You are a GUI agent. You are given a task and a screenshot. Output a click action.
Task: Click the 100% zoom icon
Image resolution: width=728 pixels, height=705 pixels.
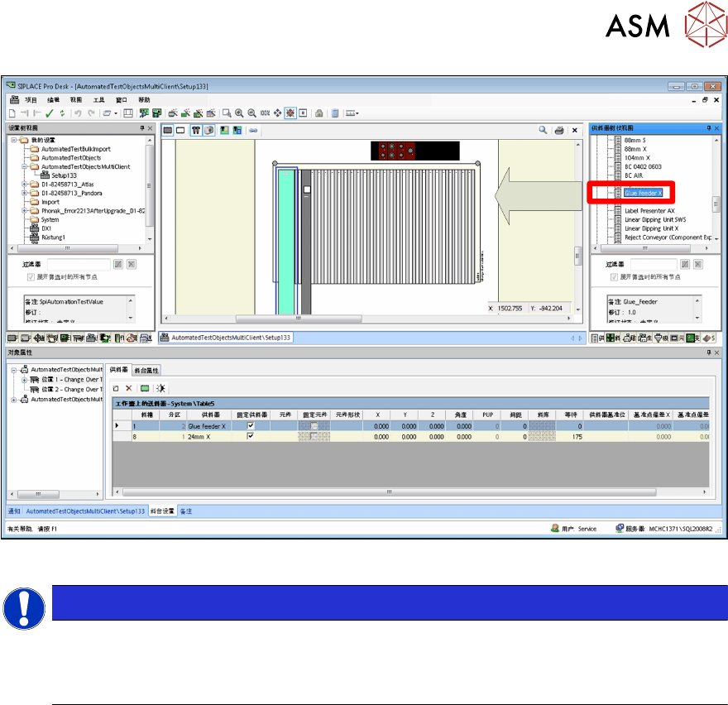(x=265, y=113)
